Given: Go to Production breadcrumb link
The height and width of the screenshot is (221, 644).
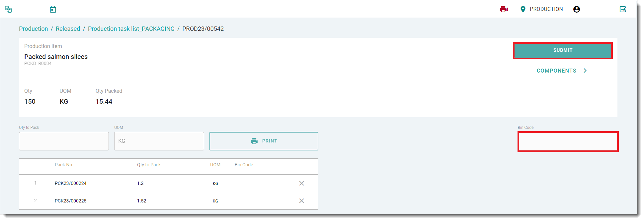Looking at the screenshot, I should click(33, 29).
